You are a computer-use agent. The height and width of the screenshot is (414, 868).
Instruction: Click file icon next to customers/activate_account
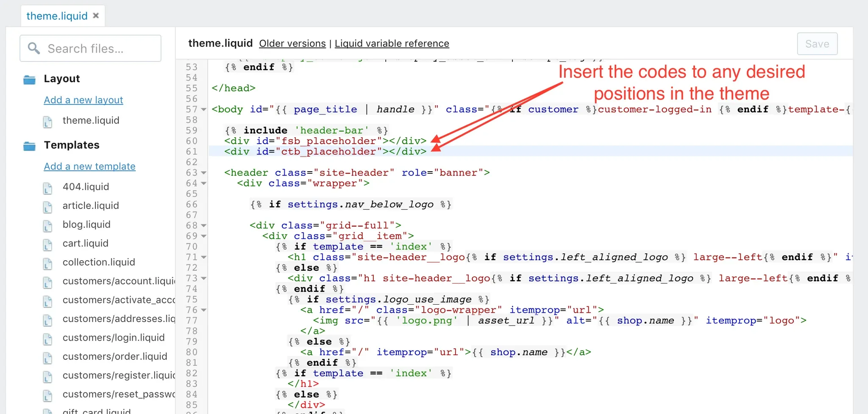[47, 301]
